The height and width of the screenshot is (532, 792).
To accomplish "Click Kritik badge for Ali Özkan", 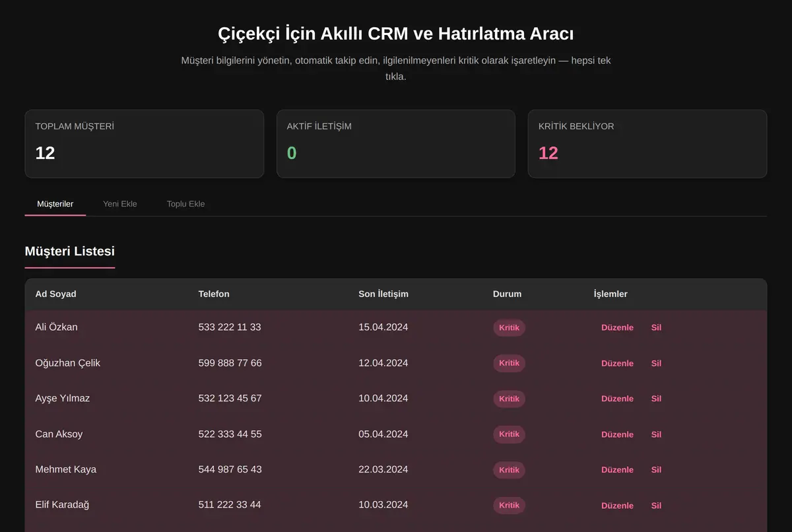I will tap(509, 327).
